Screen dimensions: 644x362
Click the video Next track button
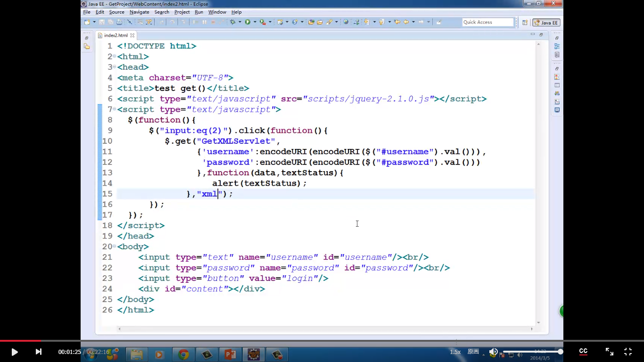pyautogui.click(x=39, y=352)
